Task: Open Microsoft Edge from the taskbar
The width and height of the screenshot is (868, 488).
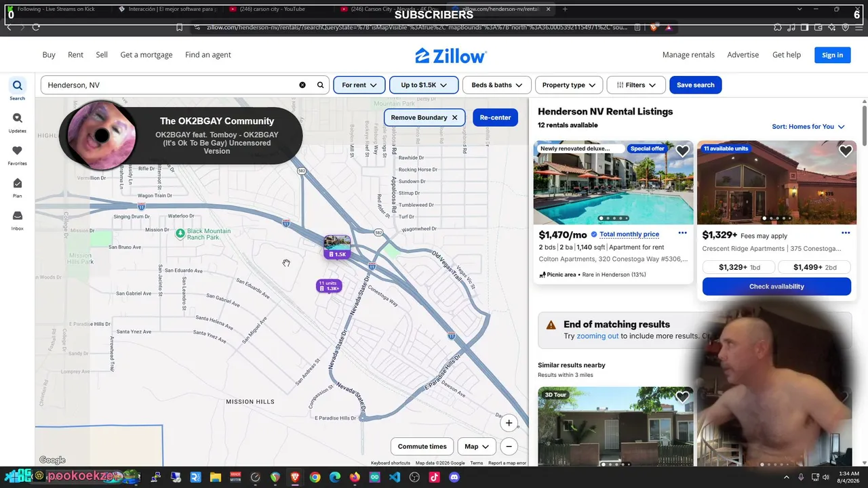Action: (x=335, y=477)
